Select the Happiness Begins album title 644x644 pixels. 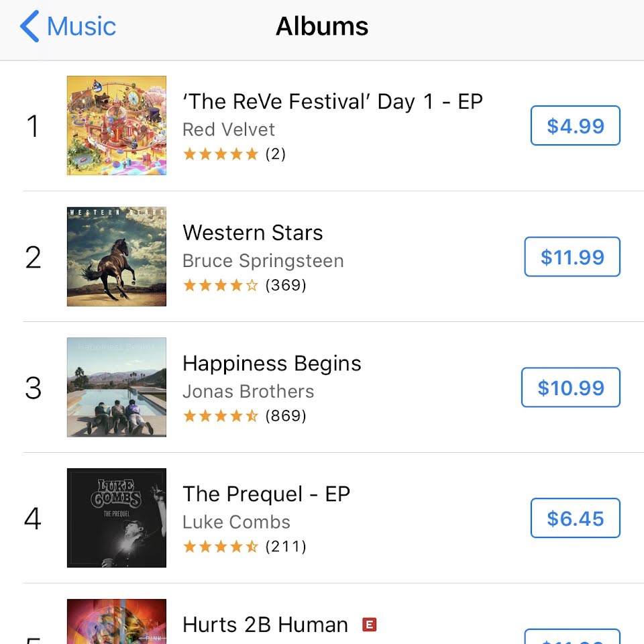(272, 364)
